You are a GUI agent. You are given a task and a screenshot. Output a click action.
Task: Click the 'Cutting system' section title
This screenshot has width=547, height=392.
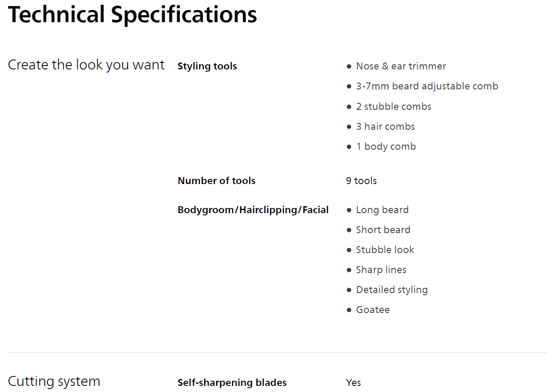point(54,382)
